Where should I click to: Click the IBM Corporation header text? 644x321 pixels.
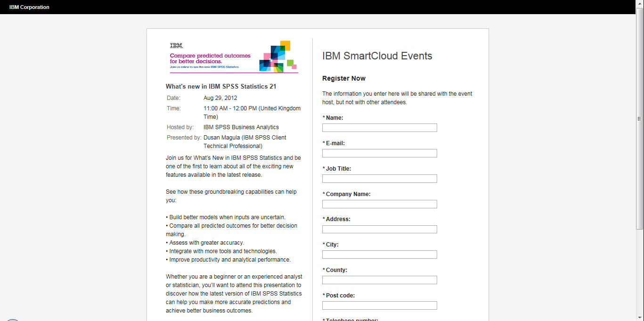pyautogui.click(x=29, y=7)
